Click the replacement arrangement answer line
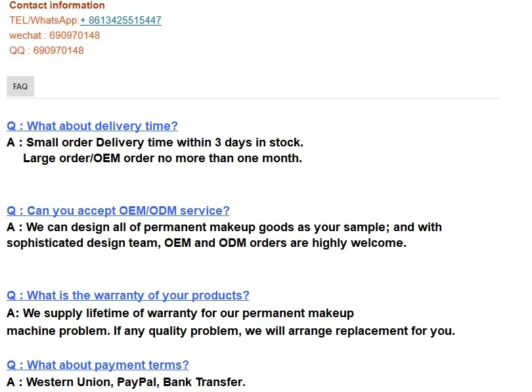The width and height of the screenshot is (532, 392). coord(231,331)
